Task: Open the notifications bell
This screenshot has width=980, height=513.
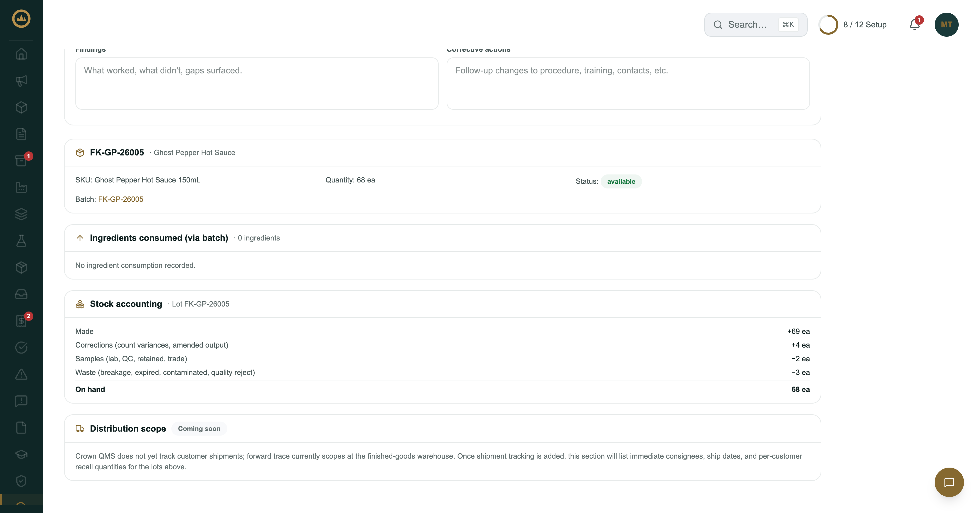Action: click(x=915, y=25)
